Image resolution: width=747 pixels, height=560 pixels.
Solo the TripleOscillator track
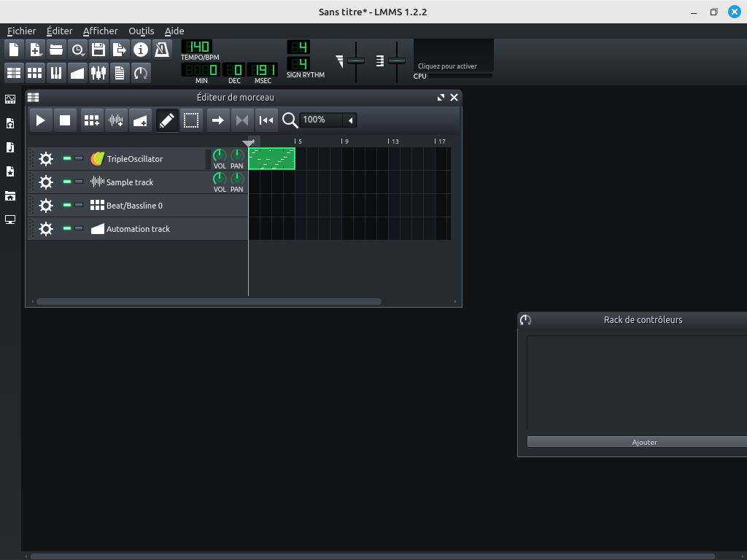(79, 158)
